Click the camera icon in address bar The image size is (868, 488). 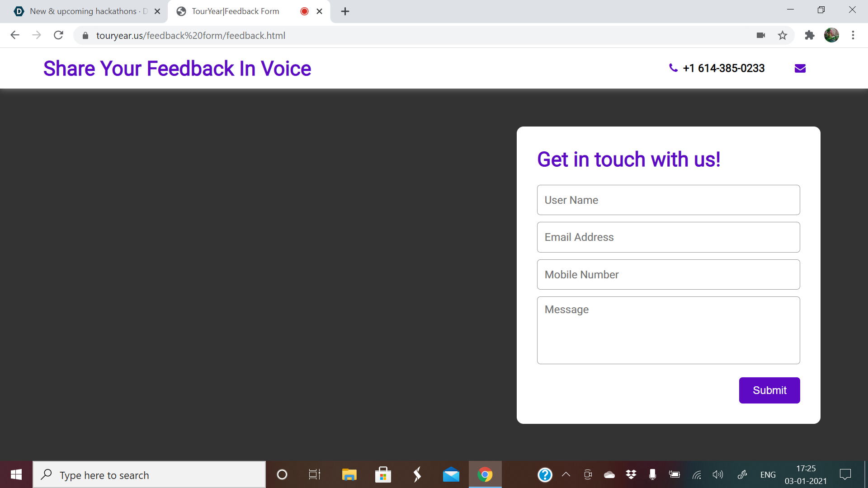tap(761, 35)
